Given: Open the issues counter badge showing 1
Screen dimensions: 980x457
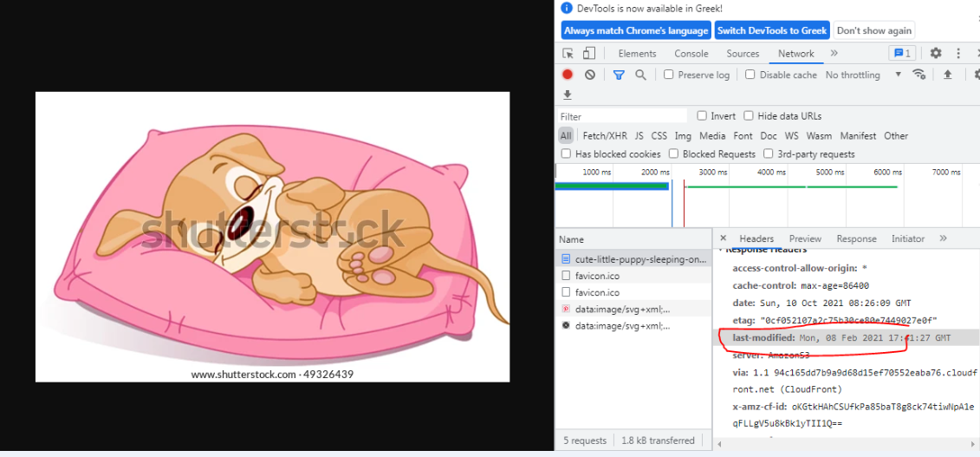Looking at the screenshot, I should pyautogui.click(x=902, y=53).
